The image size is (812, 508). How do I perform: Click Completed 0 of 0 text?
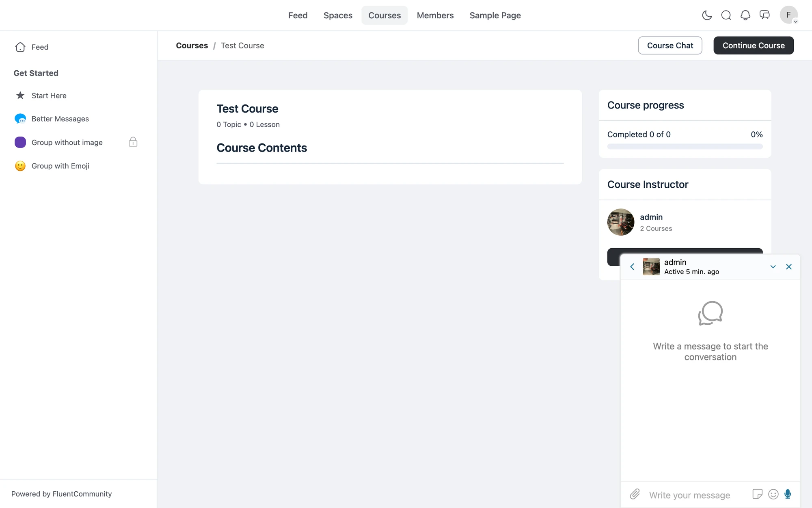[x=639, y=135]
